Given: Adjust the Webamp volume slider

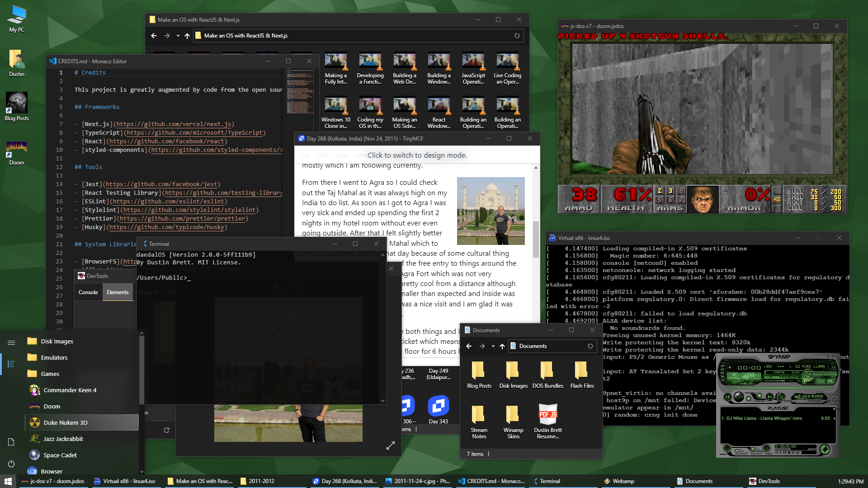Looking at the screenshot, I should point(775,381).
